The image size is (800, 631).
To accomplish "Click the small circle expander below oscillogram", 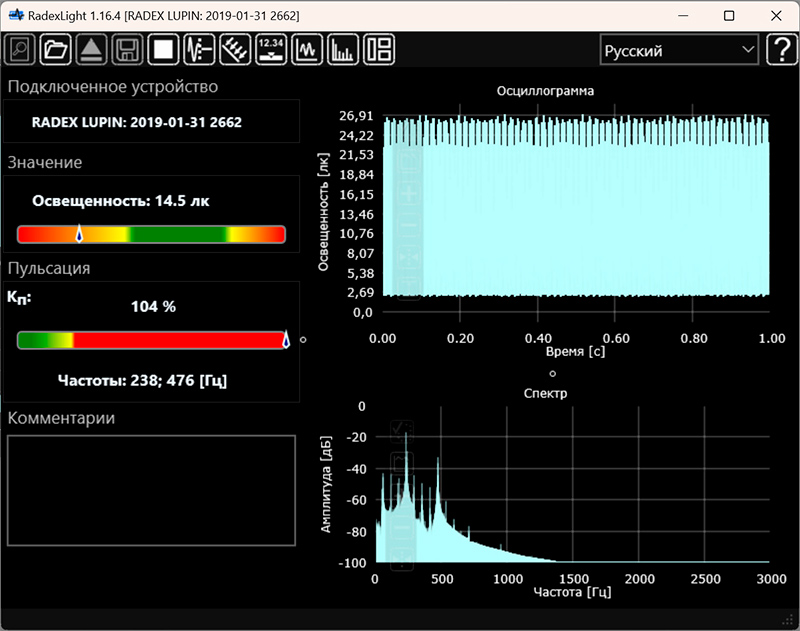I will [x=552, y=372].
